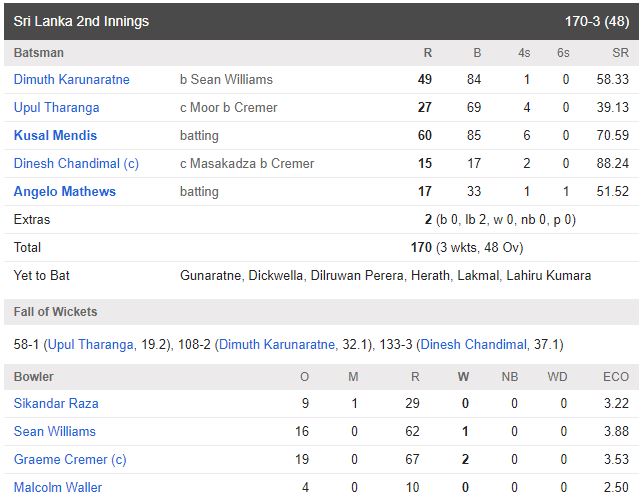This screenshot has height=504, width=643.
Task: Click the Bowler column heading
Action: 34,376
